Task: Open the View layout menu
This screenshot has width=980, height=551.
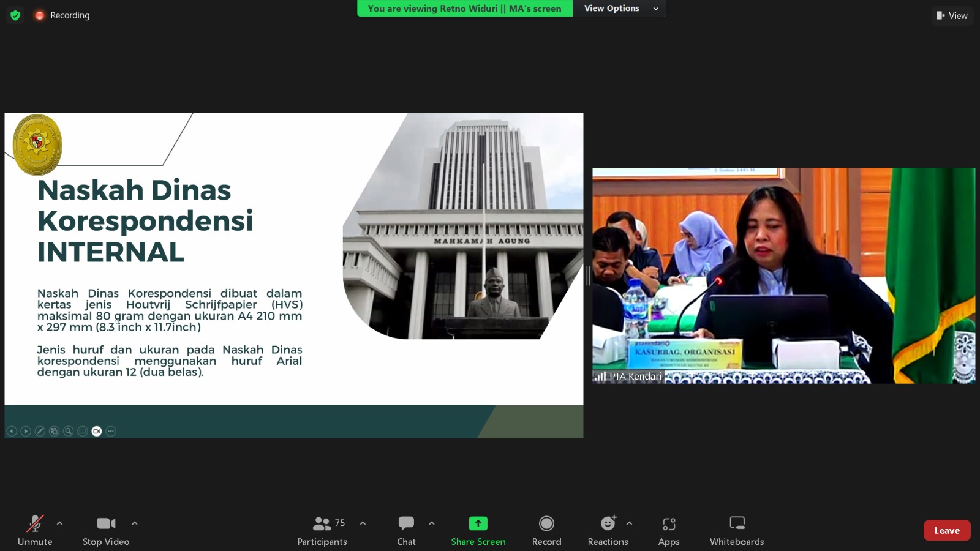Action: (x=952, y=15)
